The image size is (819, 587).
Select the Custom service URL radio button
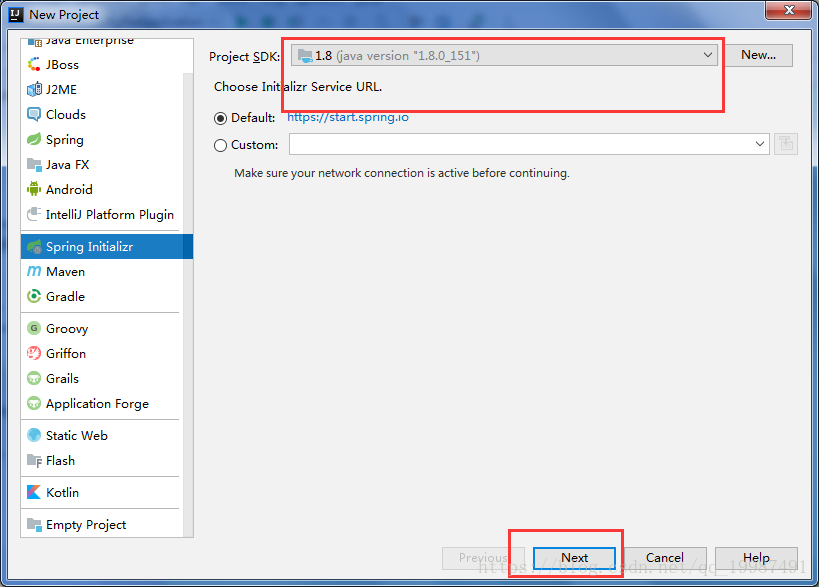click(x=220, y=145)
